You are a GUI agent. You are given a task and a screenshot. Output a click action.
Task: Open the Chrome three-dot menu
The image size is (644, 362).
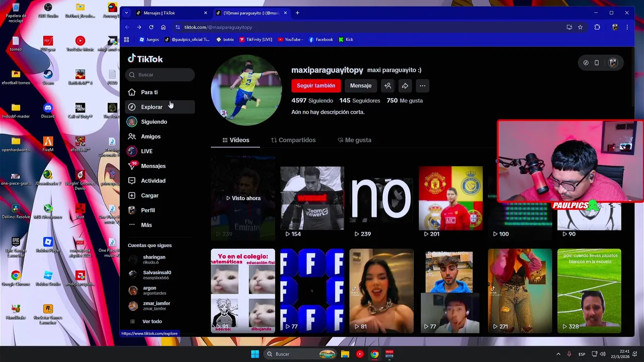627,27
